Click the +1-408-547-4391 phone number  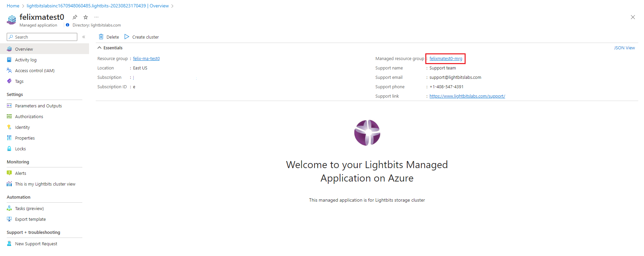click(x=446, y=87)
